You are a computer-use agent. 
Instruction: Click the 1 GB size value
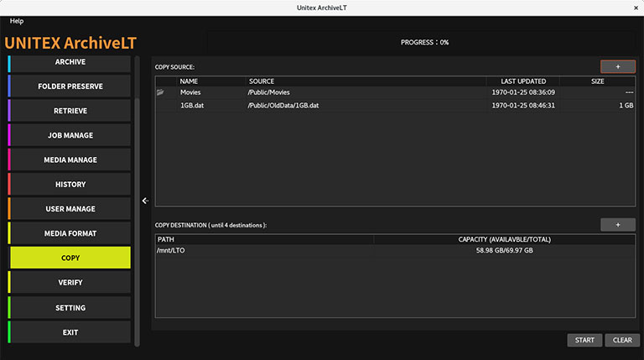626,106
